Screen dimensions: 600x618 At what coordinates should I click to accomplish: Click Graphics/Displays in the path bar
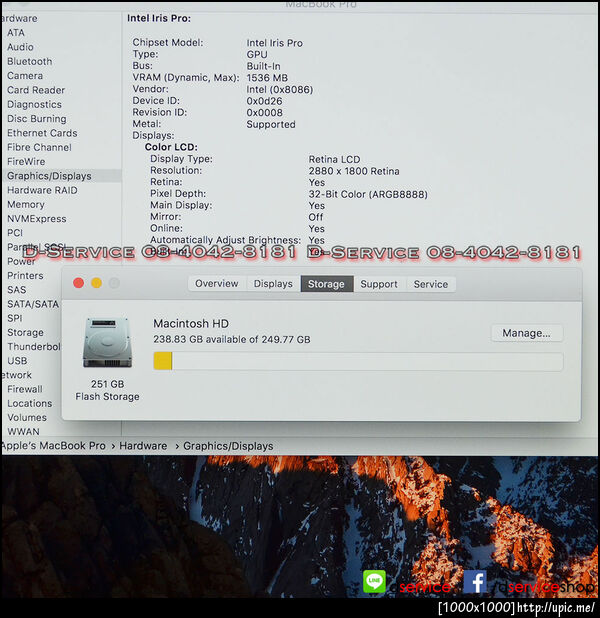(228, 446)
